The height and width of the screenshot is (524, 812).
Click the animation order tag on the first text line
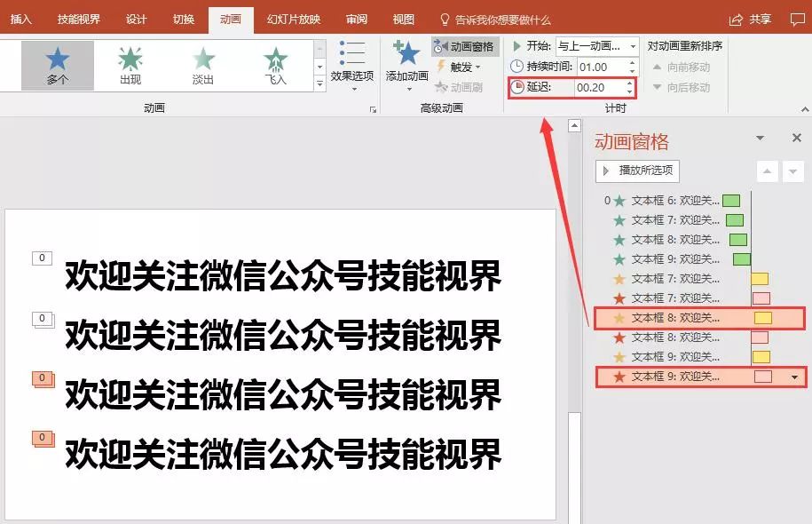point(42,258)
